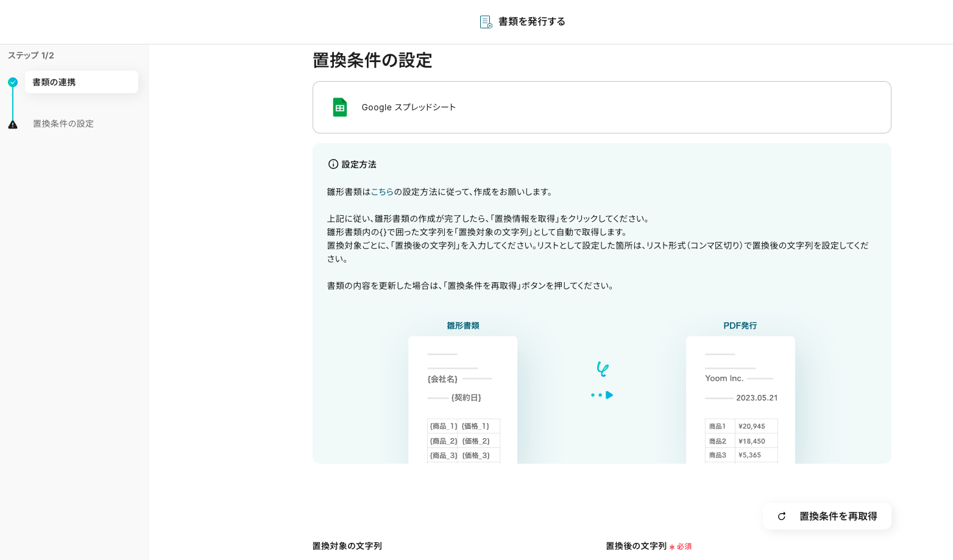The width and height of the screenshot is (953, 560).
Task: Click the PDF発行 document illustration
Action: [x=740, y=400]
